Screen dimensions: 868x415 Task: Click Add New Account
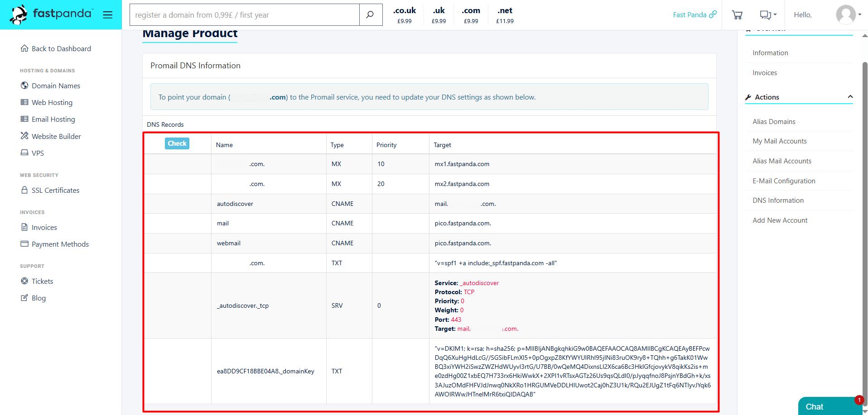[x=780, y=220]
